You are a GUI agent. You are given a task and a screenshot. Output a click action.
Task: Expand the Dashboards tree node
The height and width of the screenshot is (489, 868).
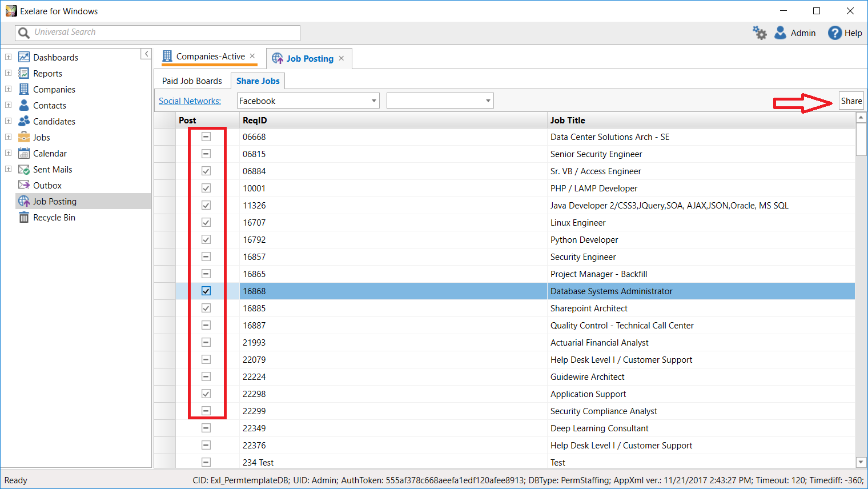click(x=8, y=57)
